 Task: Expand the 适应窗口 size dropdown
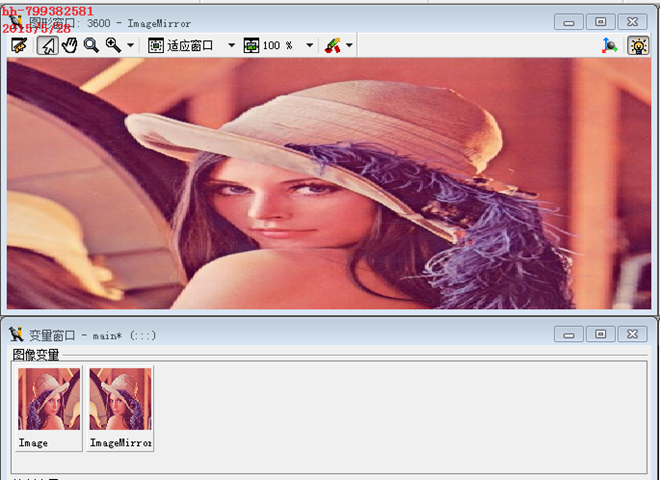click(x=231, y=45)
